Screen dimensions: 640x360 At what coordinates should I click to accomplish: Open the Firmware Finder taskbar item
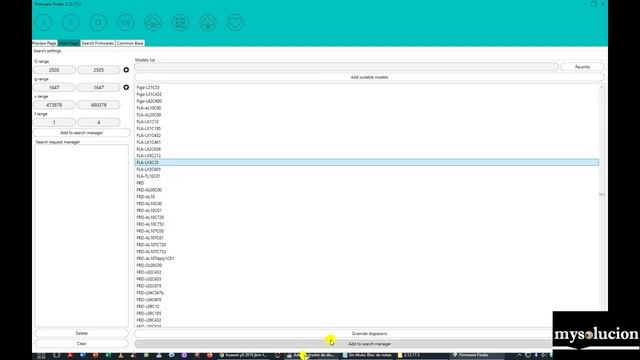(x=471, y=356)
